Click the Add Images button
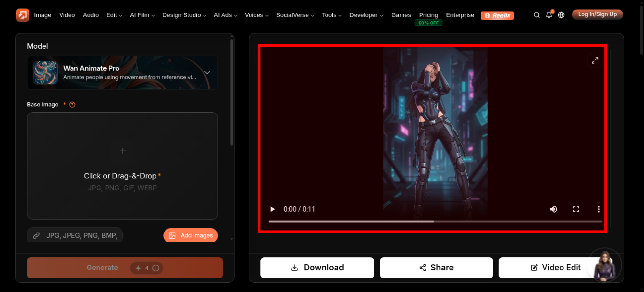 191,235
